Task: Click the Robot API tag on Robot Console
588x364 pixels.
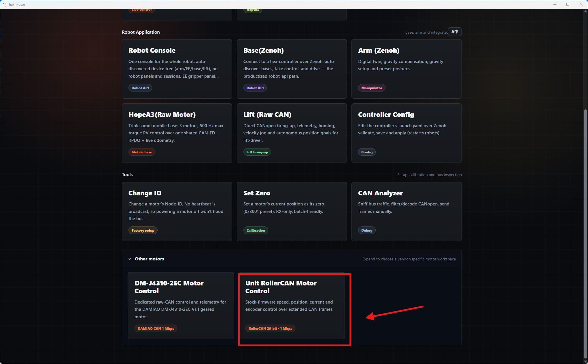Action: 140,88
